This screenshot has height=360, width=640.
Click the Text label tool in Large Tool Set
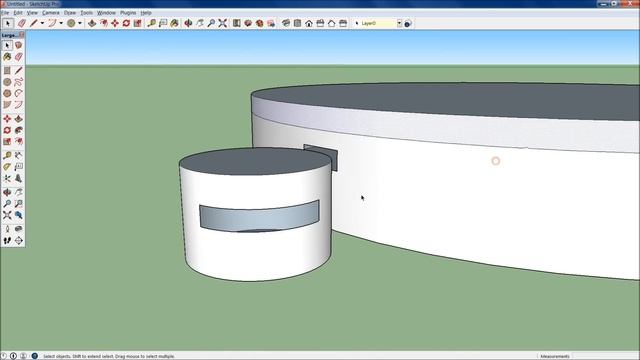click(18, 167)
